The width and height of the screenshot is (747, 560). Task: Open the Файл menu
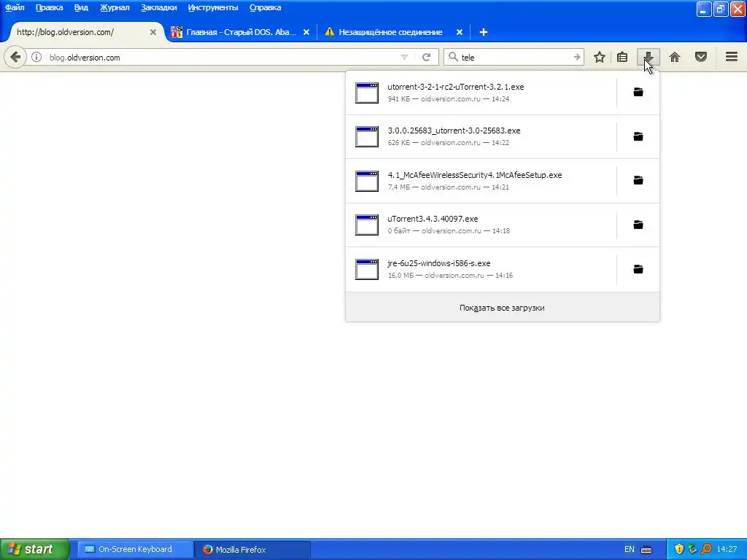[15, 7]
